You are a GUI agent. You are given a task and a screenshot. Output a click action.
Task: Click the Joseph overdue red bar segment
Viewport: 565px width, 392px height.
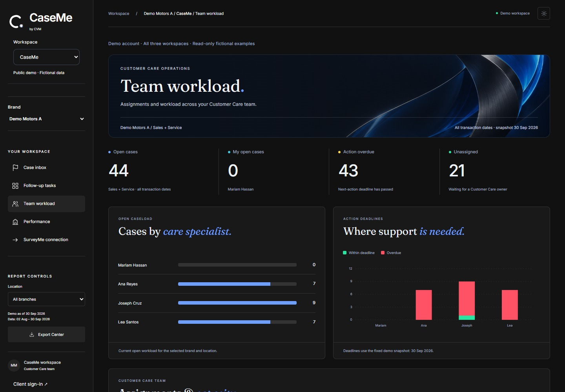tap(467, 298)
